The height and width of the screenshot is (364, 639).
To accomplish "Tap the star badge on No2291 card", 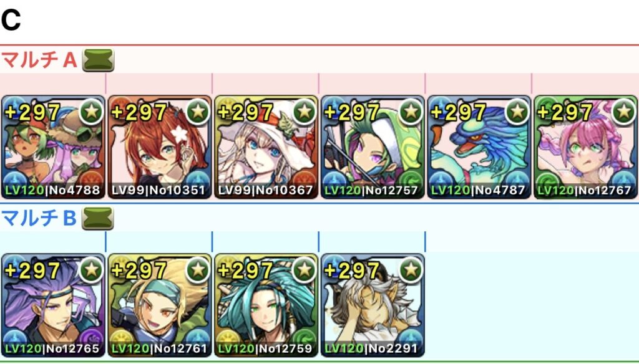I will [411, 269].
